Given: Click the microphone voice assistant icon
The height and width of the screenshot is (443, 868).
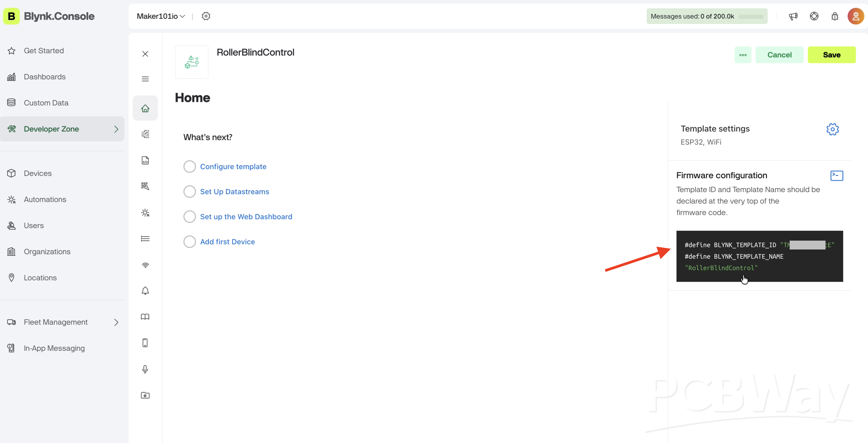Looking at the screenshot, I should tap(145, 369).
